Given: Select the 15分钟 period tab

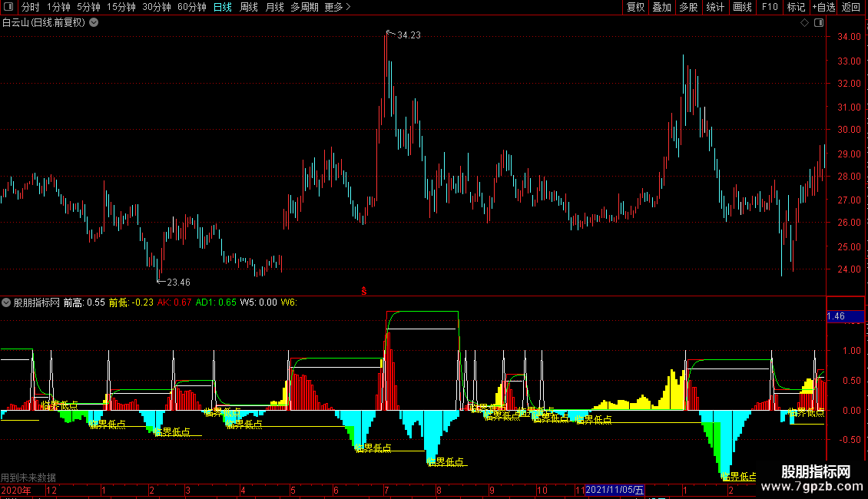Looking at the screenshot, I should (121, 7).
